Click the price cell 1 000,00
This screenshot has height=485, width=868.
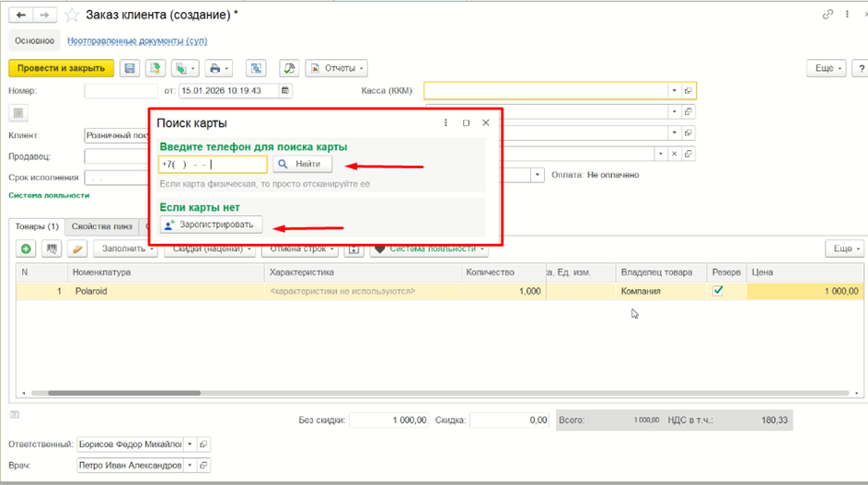[805, 291]
